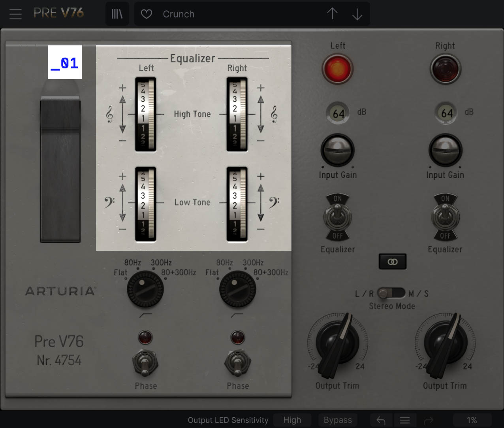
Task: Click the right filter's 300Hz label
Action: click(x=253, y=262)
